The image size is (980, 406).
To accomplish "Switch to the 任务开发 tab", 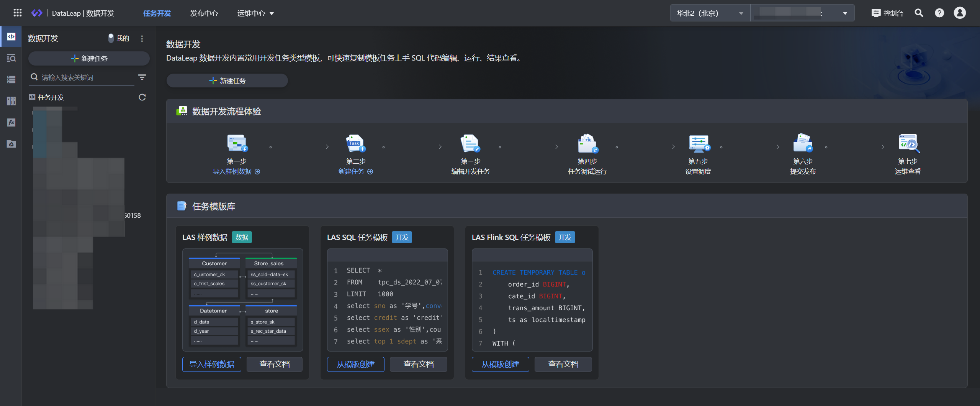I will (x=157, y=13).
